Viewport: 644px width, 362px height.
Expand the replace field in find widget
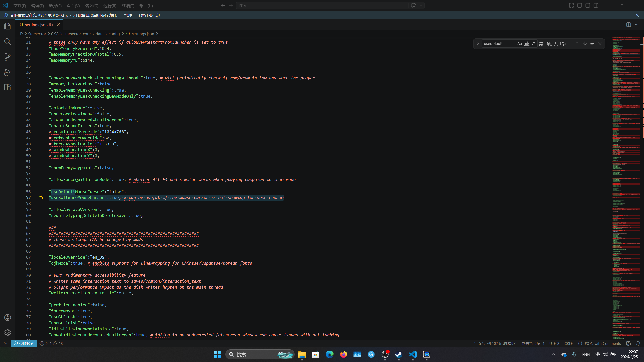coord(478,44)
